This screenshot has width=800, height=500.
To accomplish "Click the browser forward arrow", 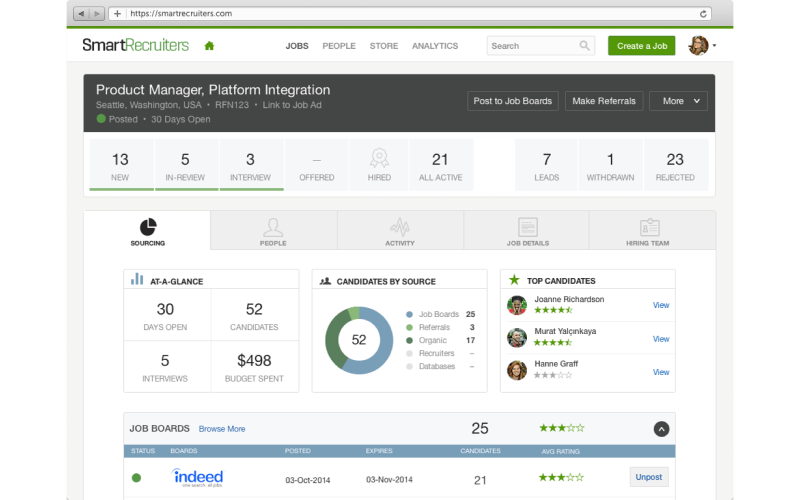I will (97, 14).
